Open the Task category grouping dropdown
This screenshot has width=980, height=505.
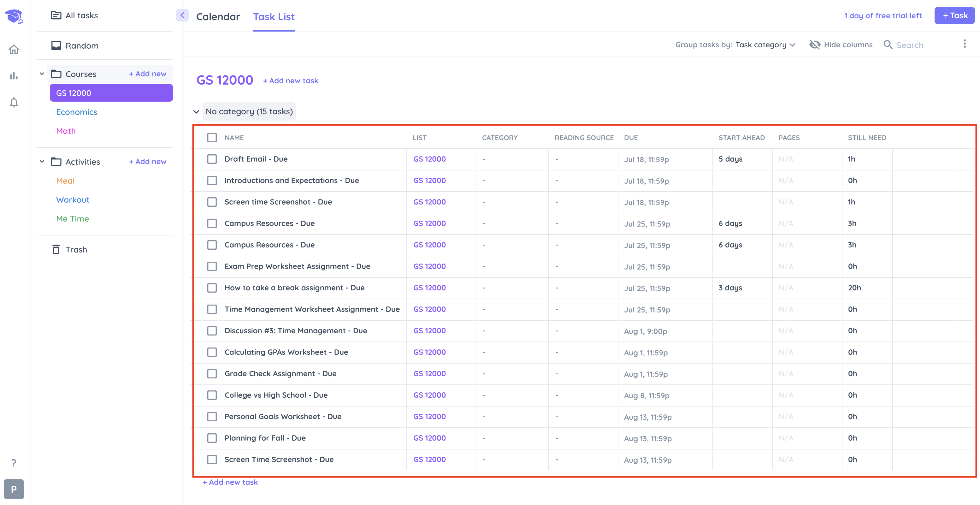coord(765,45)
